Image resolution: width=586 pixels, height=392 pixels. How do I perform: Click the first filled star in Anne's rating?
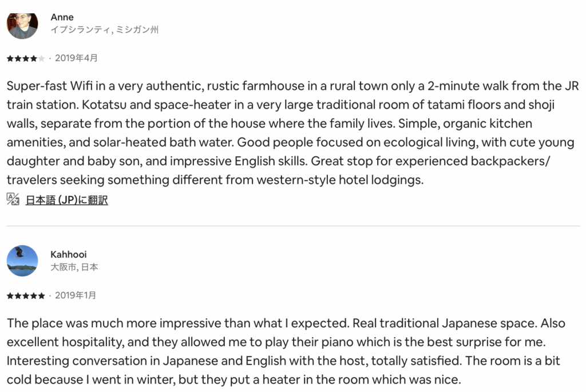point(10,58)
